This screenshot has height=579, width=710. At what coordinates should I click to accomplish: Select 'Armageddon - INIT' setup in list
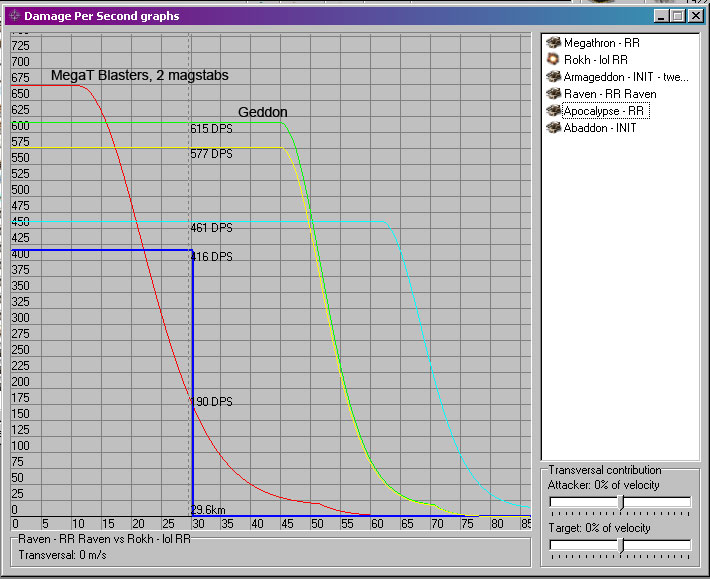pos(625,77)
